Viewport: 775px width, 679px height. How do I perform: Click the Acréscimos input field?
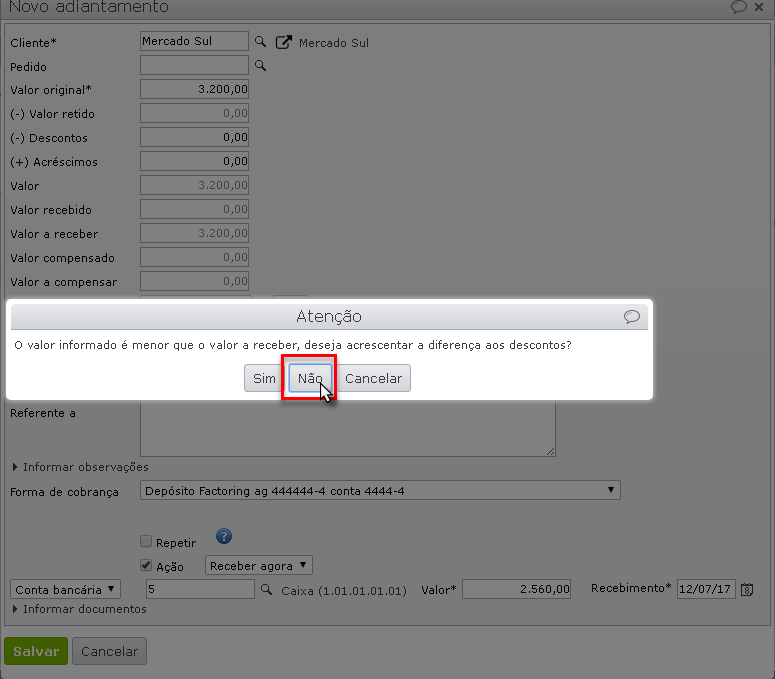click(194, 161)
